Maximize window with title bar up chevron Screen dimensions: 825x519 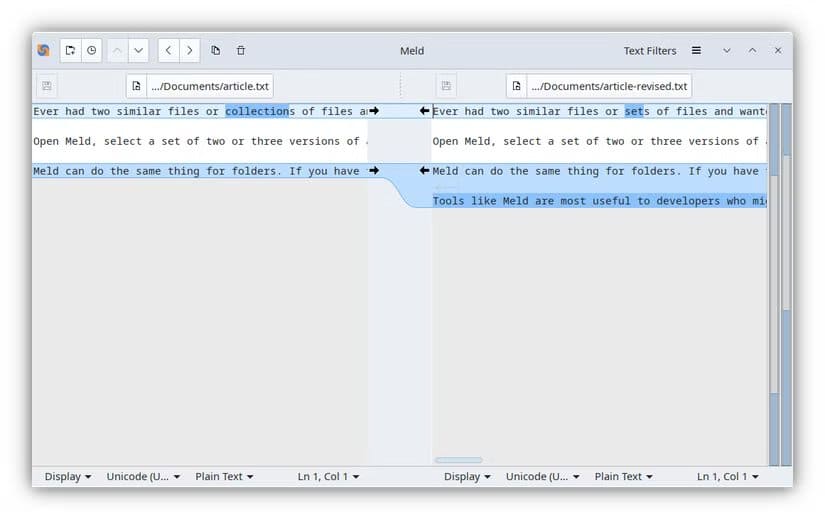click(x=752, y=51)
